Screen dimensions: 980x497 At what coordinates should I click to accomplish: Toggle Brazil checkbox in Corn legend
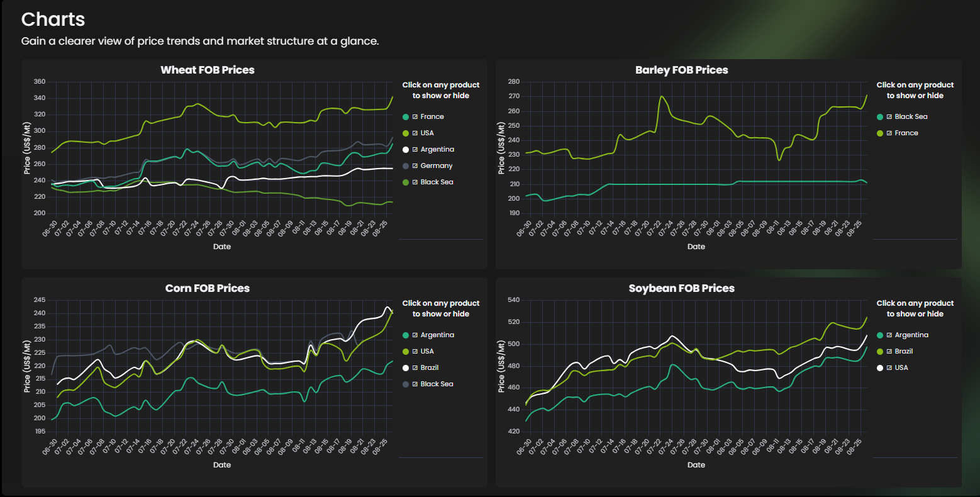click(x=415, y=368)
